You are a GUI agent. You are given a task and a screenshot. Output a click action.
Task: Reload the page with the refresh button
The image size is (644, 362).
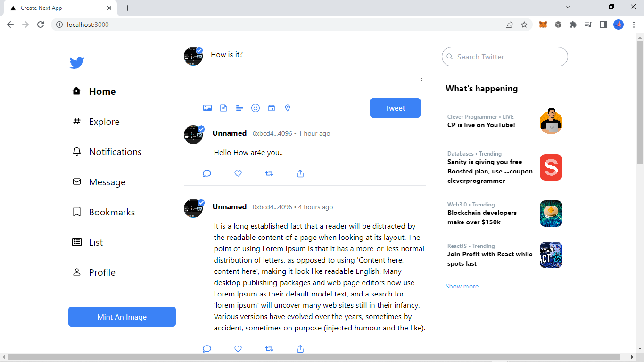point(41,25)
